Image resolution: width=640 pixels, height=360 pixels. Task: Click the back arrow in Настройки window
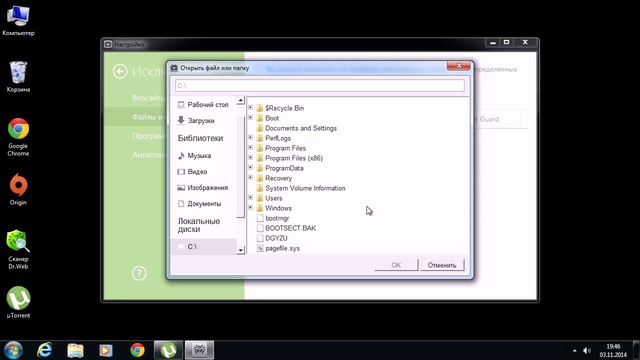[120, 71]
